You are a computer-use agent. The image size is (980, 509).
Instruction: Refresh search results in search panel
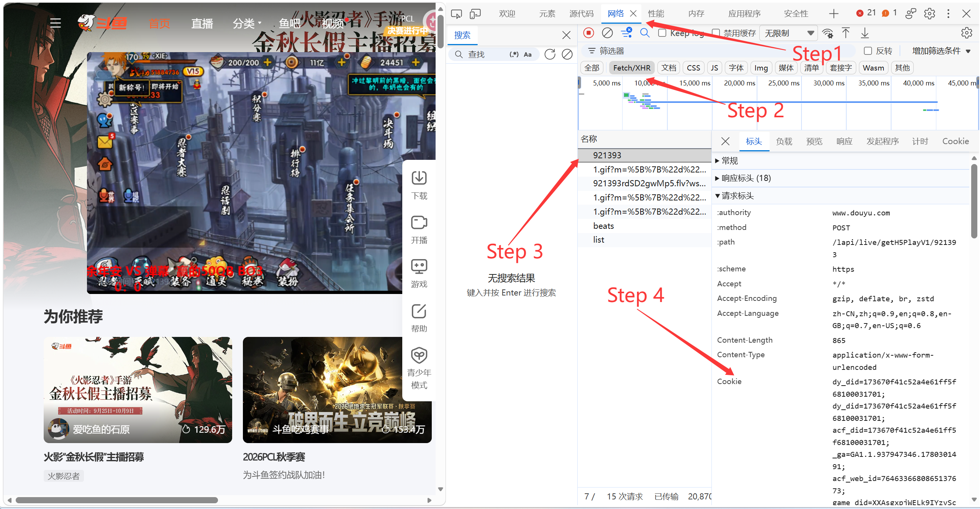point(550,54)
